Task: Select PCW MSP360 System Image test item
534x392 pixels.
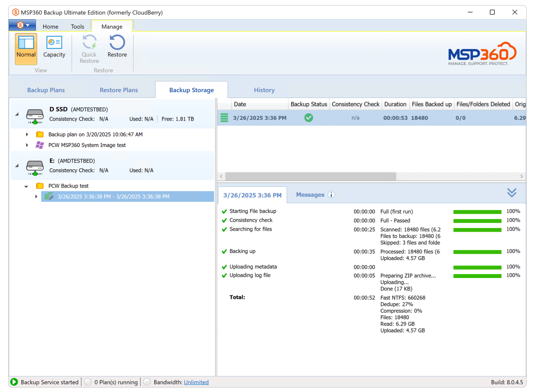Action: 87,145
